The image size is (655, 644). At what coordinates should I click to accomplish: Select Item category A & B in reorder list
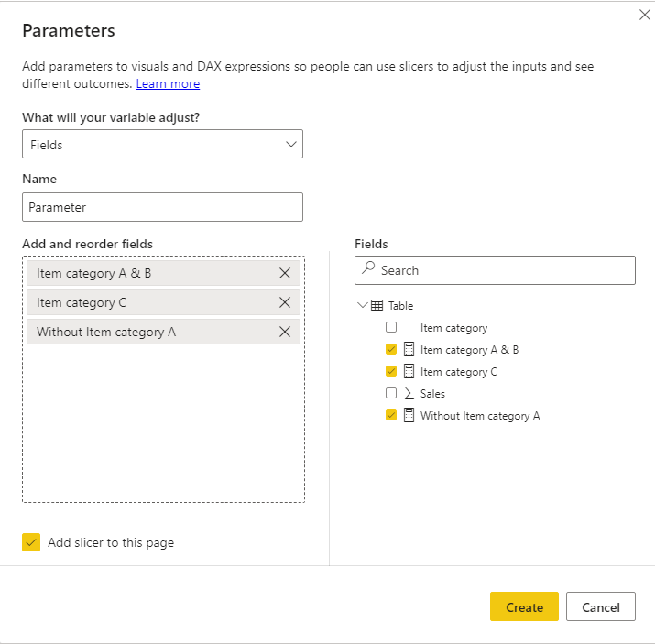click(x=163, y=273)
